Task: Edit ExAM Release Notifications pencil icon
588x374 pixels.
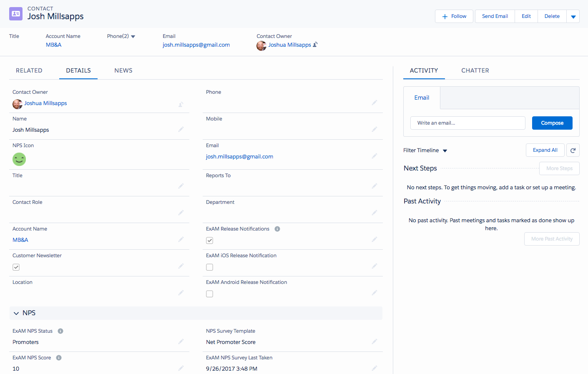Action: [x=374, y=239]
